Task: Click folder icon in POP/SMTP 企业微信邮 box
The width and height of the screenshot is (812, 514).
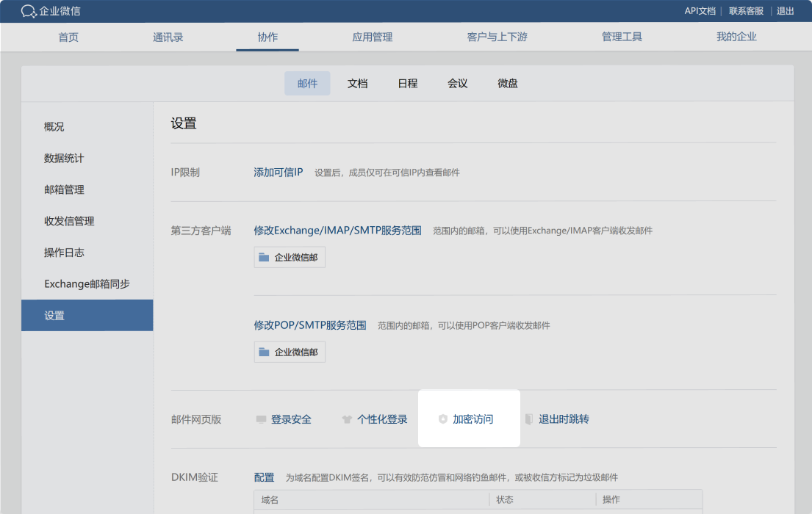Action: click(264, 352)
